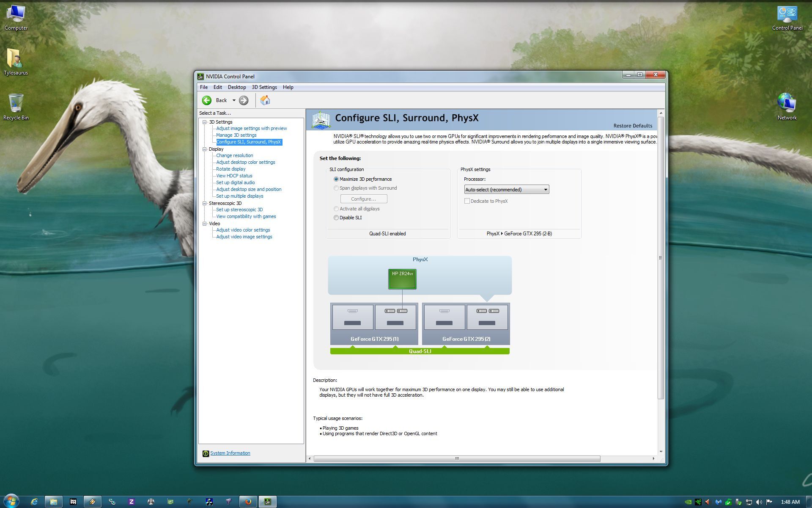Open the PhysX Processor dropdown

point(507,190)
